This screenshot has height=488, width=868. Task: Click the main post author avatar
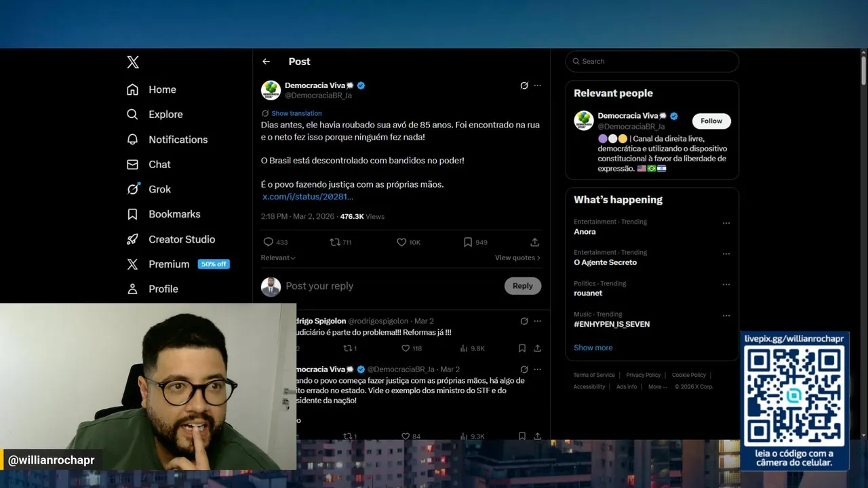(271, 90)
